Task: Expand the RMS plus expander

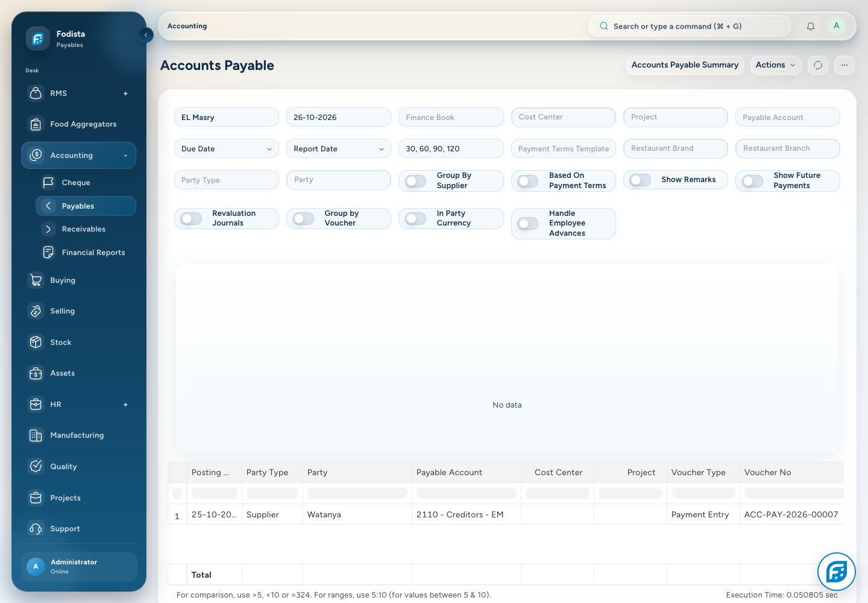Action: click(x=125, y=93)
